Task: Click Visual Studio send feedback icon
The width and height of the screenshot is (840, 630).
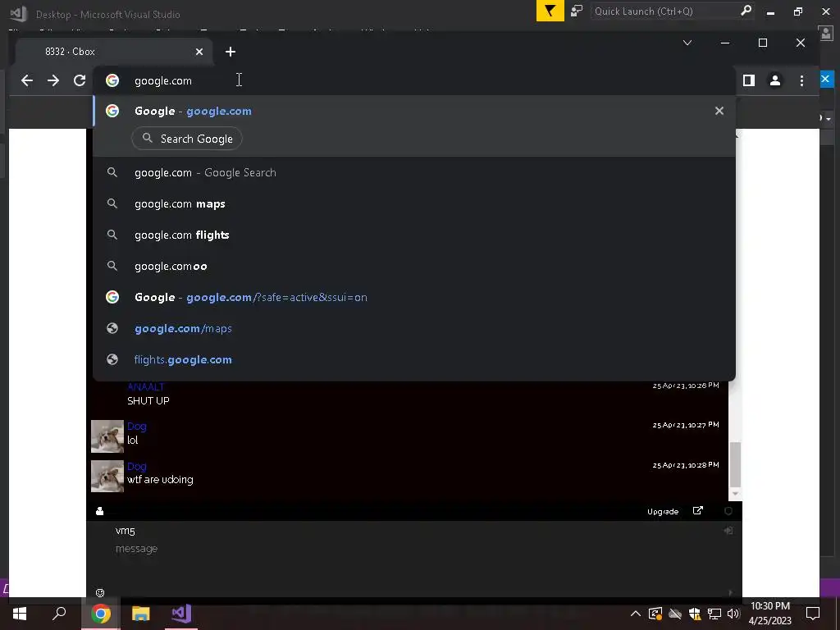Action: [x=577, y=11]
